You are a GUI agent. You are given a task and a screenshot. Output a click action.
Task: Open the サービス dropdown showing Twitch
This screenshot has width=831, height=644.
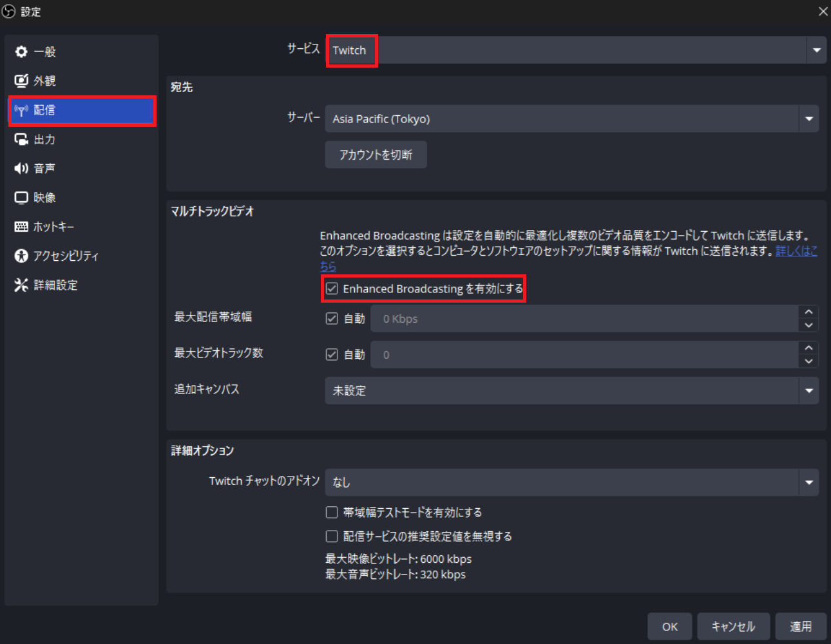click(816, 50)
